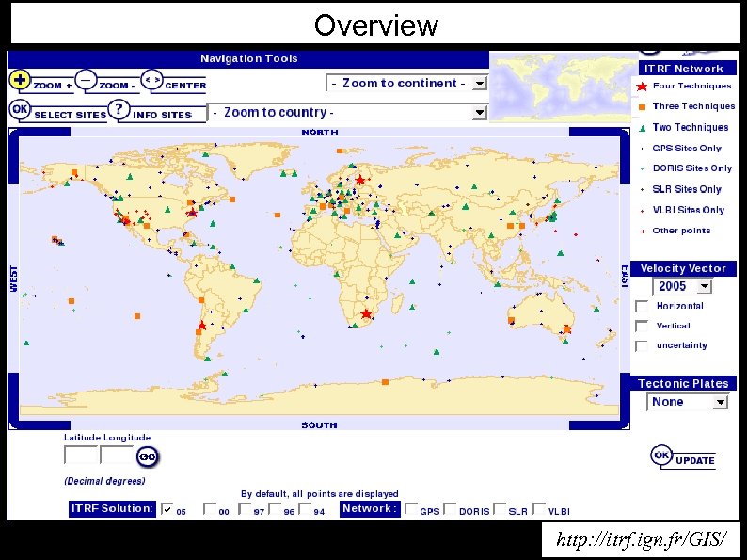Open the Zoom to country dropdown
The image size is (747, 560).
click(x=347, y=113)
